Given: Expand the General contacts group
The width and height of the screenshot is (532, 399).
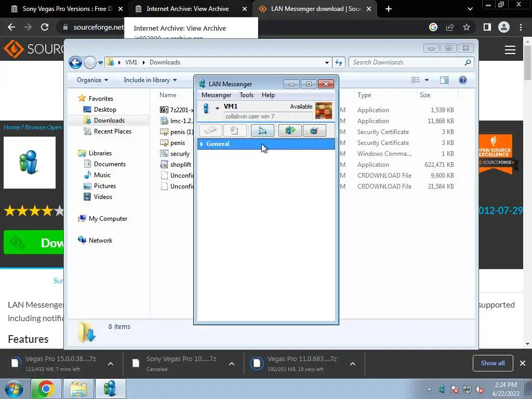Looking at the screenshot, I should (x=202, y=144).
